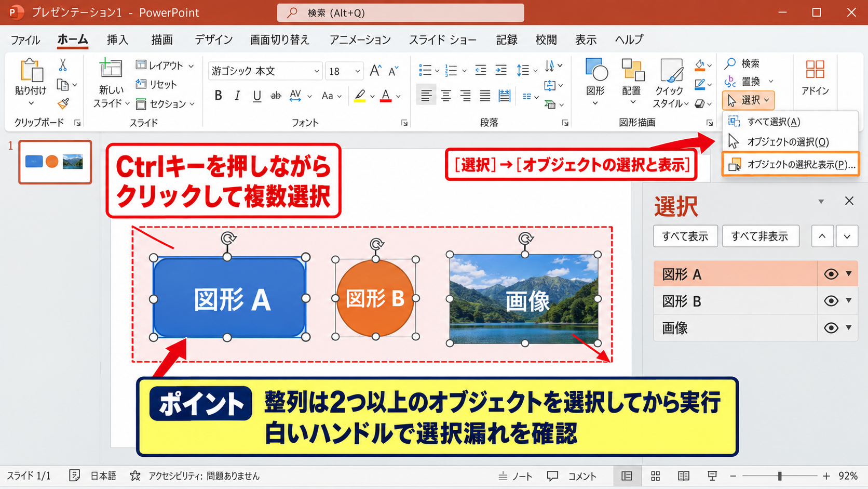The height and width of the screenshot is (489, 868).
Task: Align text to the right
Action: pyautogui.click(x=465, y=96)
